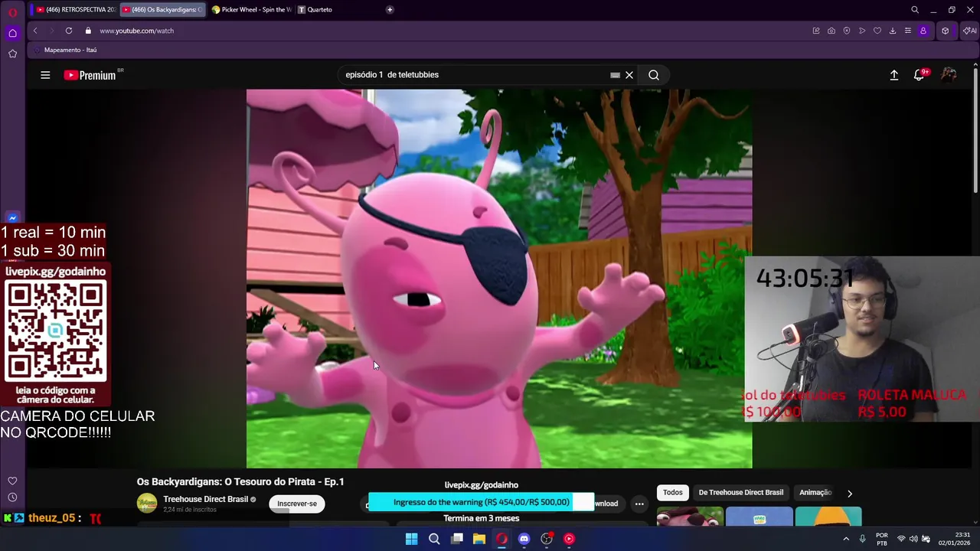Open the volume speaker tray icon
The height and width of the screenshot is (551, 980).
point(913,539)
